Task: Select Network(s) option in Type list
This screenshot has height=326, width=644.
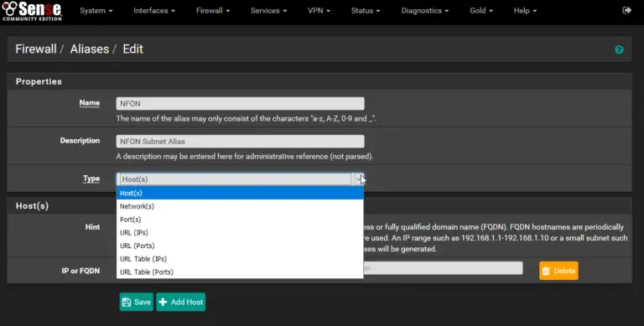Action: (240, 206)
